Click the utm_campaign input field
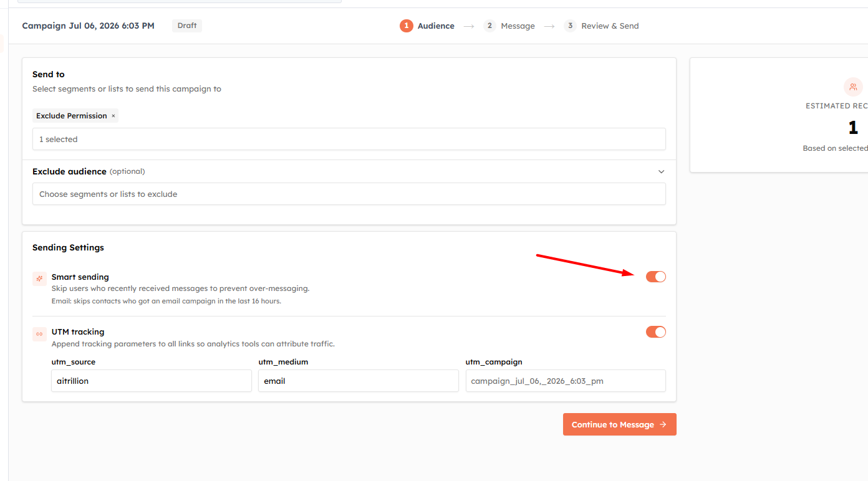 (566, 381)
